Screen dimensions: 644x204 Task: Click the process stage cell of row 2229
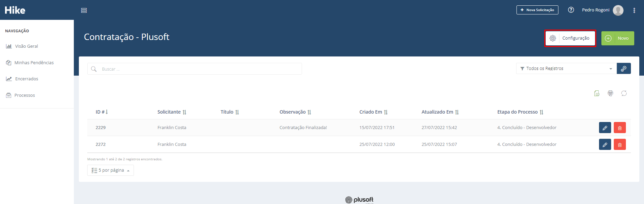pyautogui.click(x=527, y=128)
